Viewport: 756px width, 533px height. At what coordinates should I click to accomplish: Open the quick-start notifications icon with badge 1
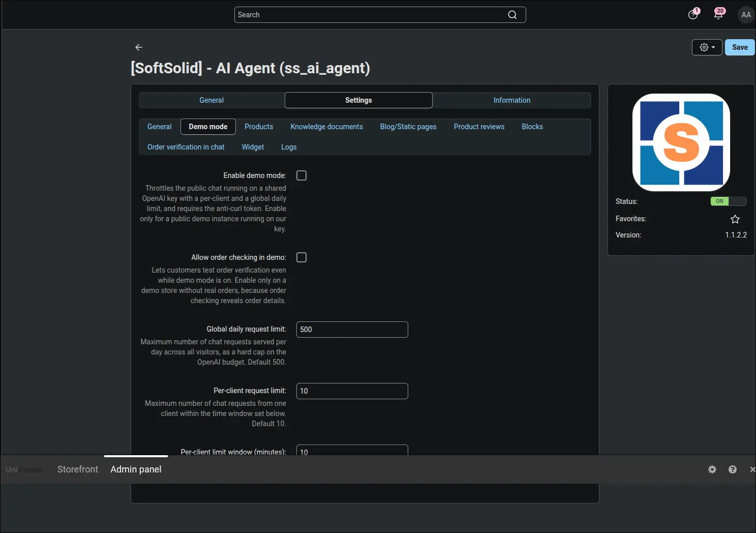pos(693,14)
